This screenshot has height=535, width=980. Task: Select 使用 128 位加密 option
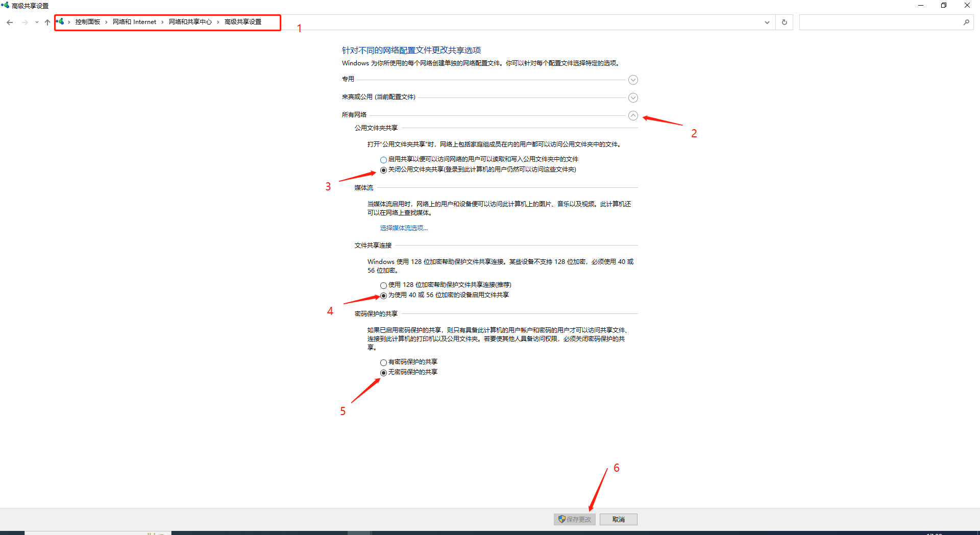(383, 285)
